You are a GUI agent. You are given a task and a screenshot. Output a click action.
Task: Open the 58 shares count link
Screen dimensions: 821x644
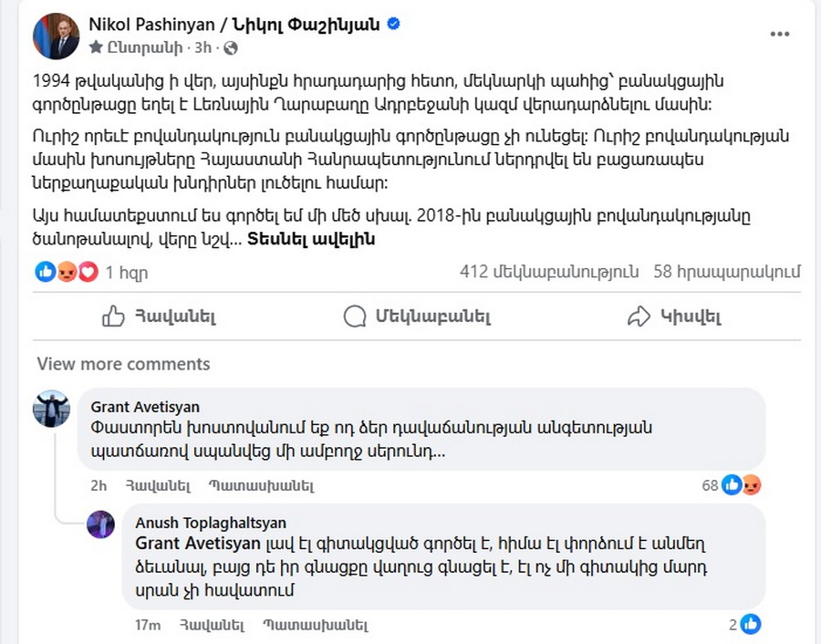(x=727, y=272)
